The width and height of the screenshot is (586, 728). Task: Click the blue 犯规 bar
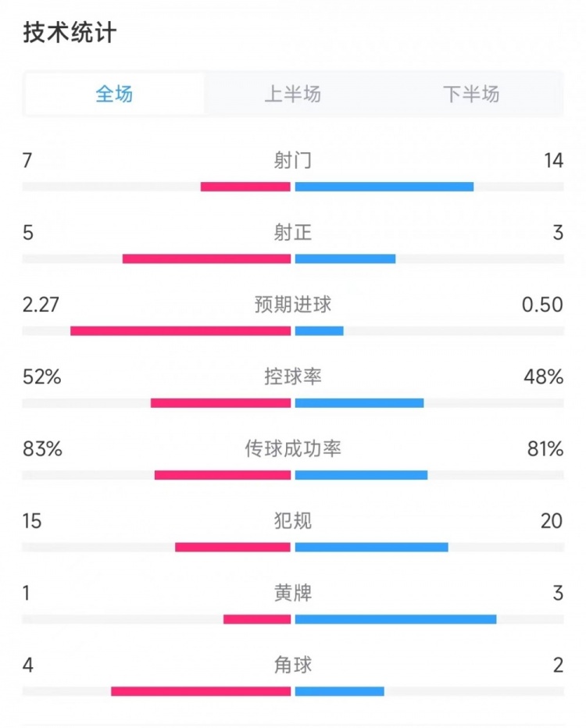[x=371, y=547]
